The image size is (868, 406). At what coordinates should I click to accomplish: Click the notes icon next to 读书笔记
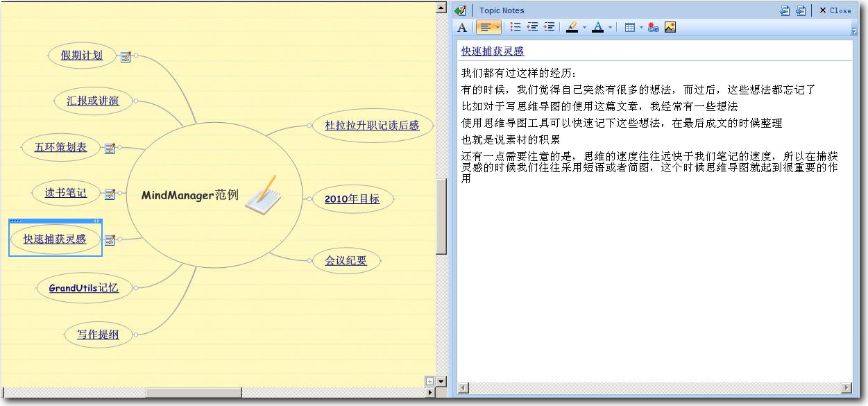tap(110, 194)
